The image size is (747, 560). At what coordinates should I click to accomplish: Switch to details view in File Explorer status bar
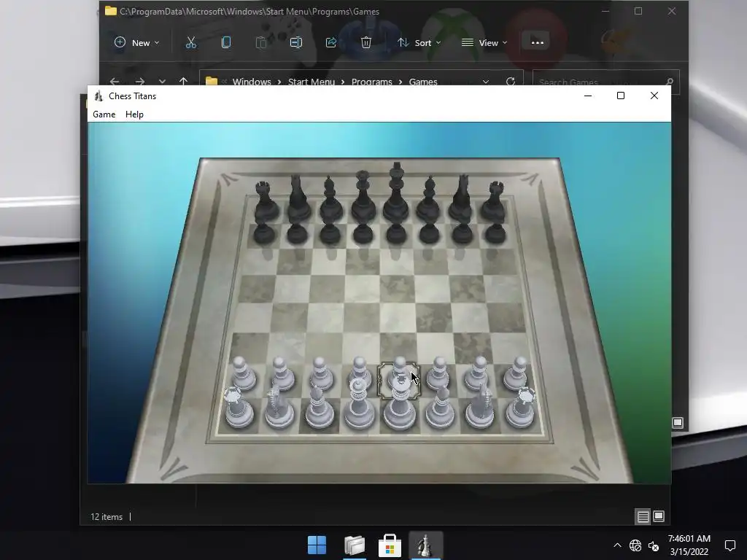[x=643, y=517]
